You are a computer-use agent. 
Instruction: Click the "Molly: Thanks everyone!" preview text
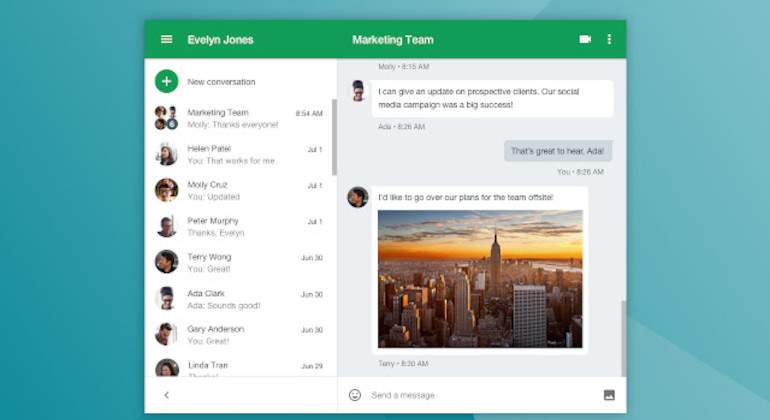tap(233, 125)
